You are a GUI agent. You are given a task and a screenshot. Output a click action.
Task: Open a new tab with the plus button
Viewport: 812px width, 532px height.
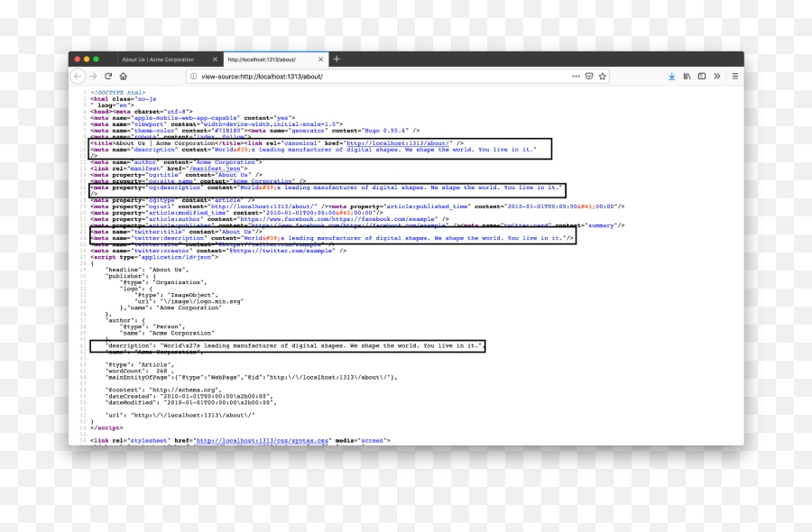[x=337, y=59]
